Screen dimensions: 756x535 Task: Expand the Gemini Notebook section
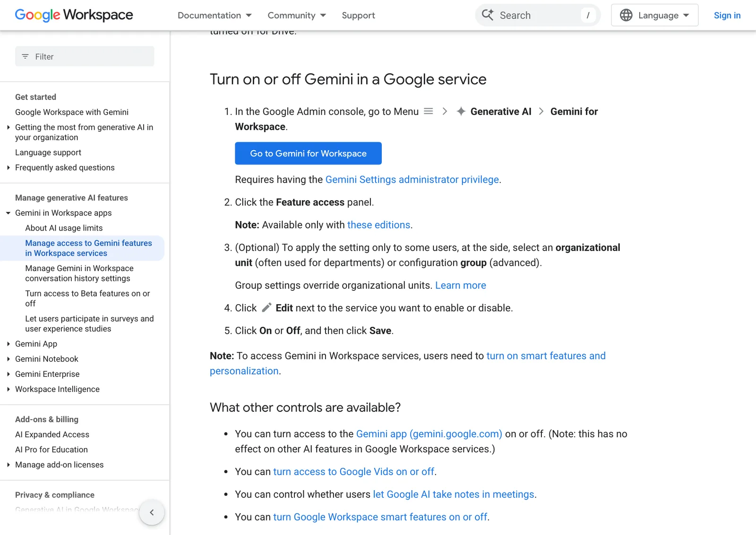pos(9,359)
